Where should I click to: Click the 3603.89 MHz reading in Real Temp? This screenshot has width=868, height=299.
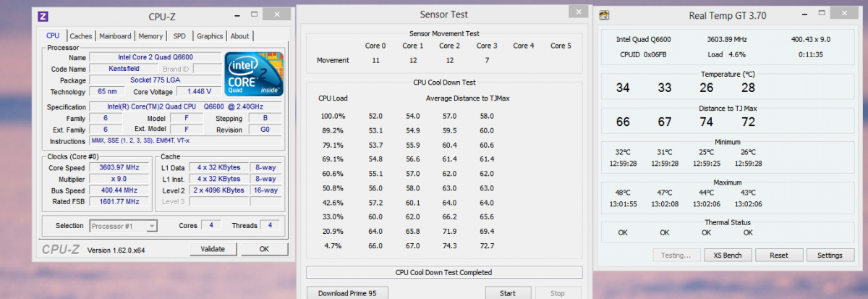pos(727,40)
